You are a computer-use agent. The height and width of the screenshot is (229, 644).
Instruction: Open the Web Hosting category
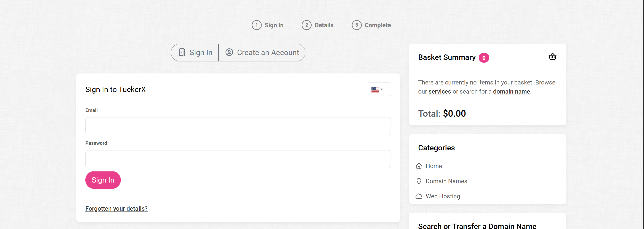point(443,196)
